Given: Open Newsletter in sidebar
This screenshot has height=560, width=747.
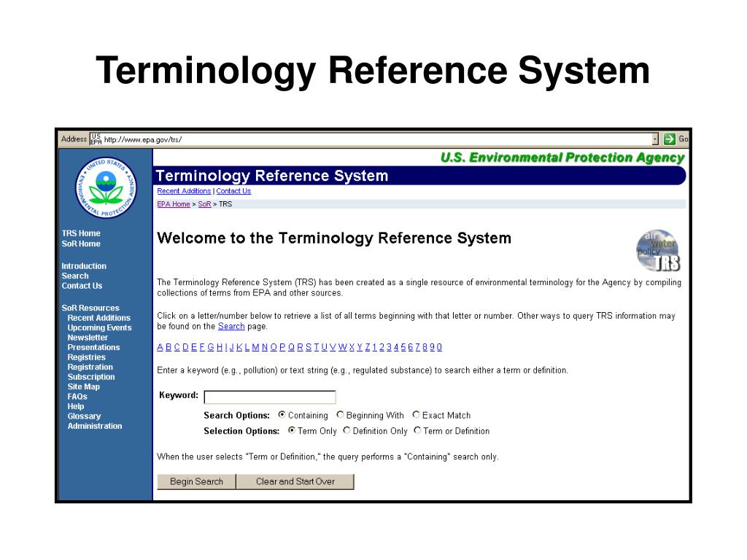Looking at the screenshot, I should click(88, 338).
